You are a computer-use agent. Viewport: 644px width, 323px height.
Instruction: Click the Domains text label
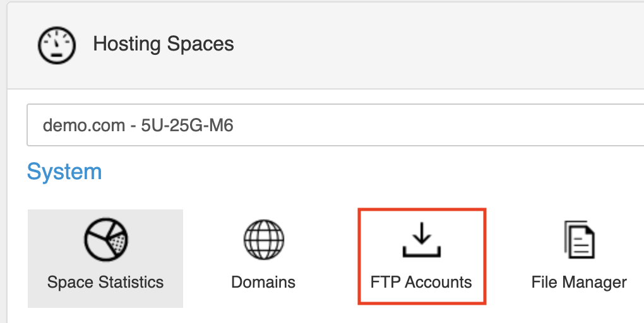(x=263, y=282)
